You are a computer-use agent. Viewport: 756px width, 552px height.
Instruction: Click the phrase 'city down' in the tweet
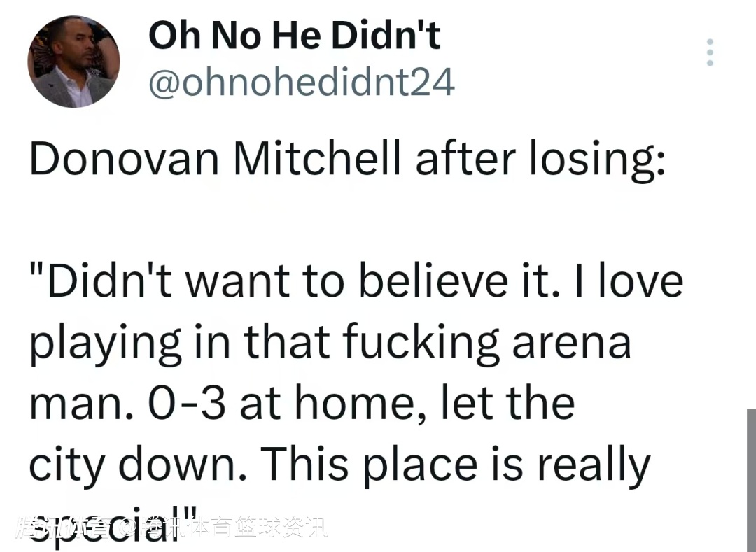click(139, 464)
